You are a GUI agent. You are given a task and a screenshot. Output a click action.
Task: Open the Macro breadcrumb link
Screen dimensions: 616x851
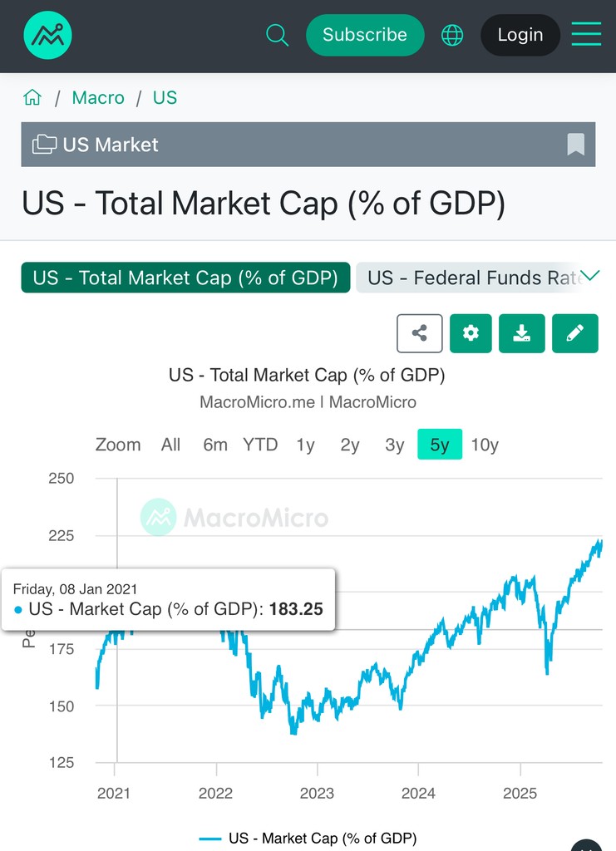tap(98, 98)
